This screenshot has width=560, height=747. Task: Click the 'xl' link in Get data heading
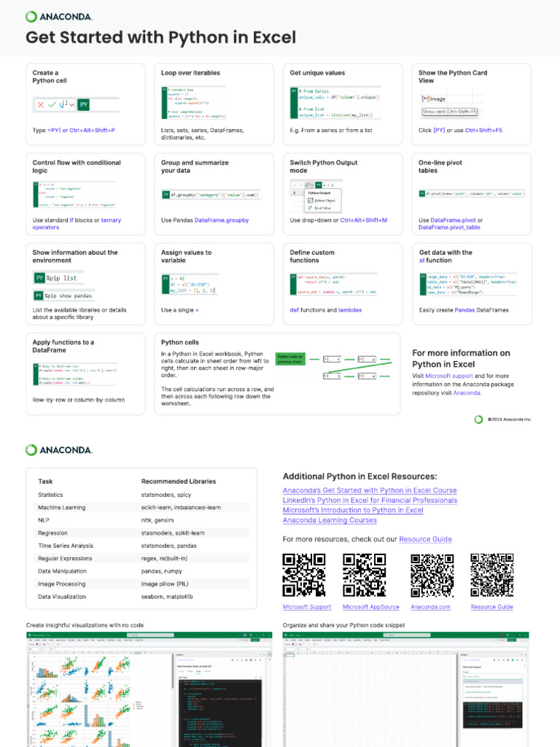pos(422,260)
